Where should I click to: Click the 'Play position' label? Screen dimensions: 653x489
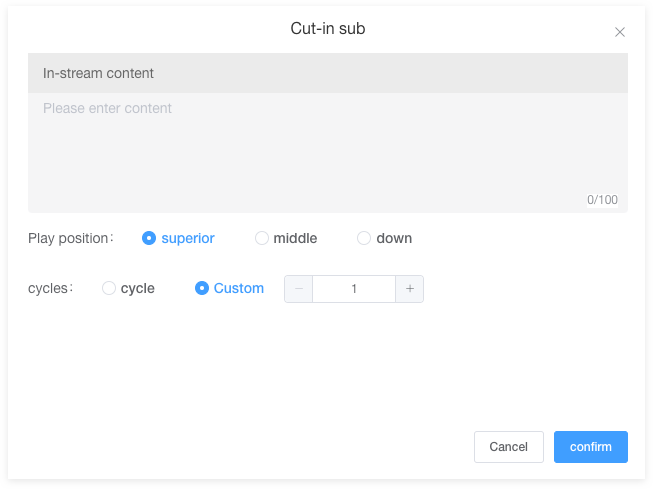click(70, 238)
